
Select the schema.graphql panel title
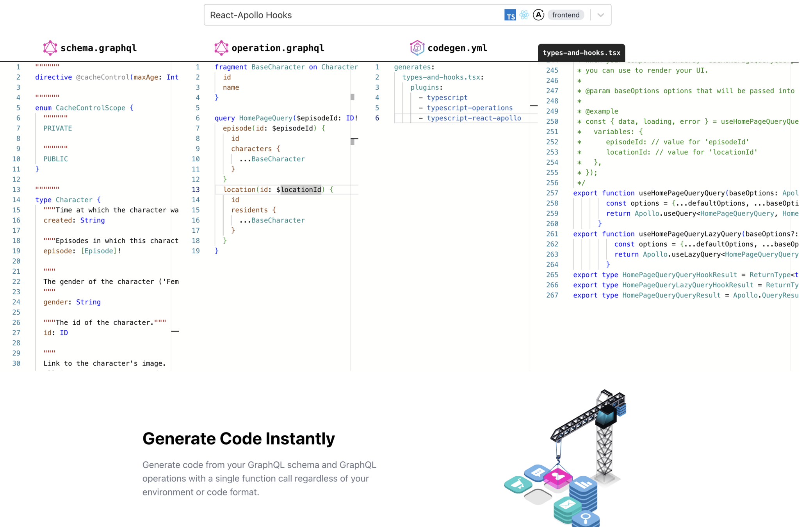(x=98, y=48)
